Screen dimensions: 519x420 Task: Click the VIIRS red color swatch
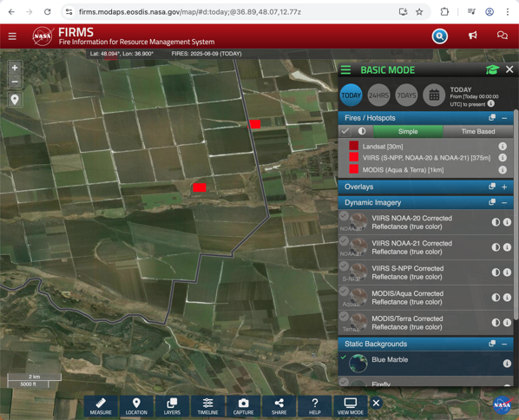coord(353,157)
